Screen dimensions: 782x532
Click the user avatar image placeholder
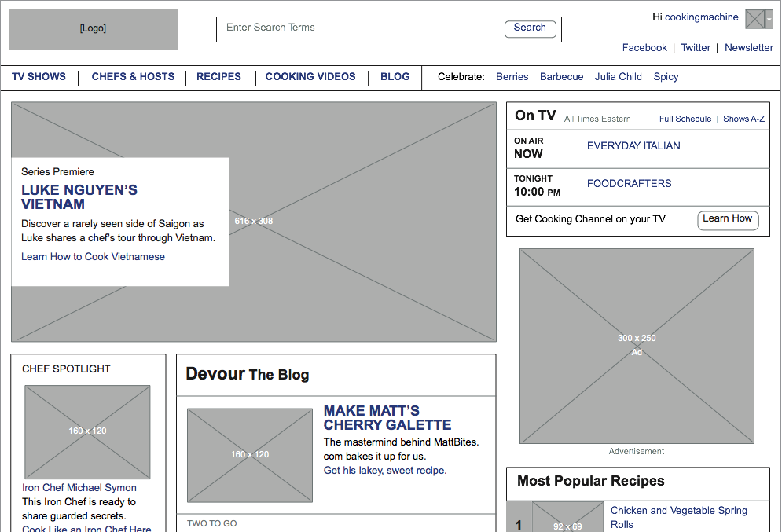pyautogui.click(x=754, y=20)
